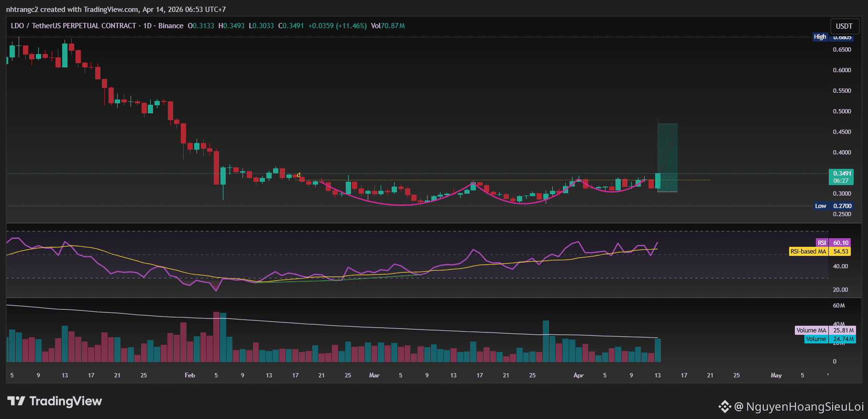Click the current price label "0.3491"
This screenshot has width=868, height=419.
(842, 174)
